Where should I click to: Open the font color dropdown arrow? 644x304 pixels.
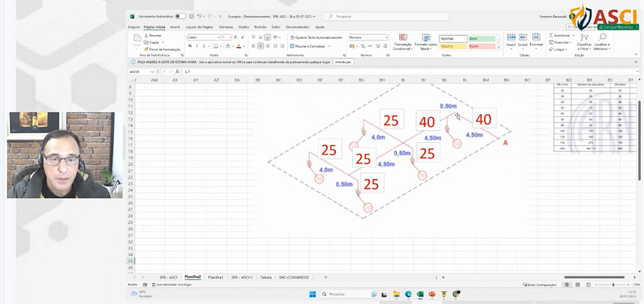(x=243, y=46)
